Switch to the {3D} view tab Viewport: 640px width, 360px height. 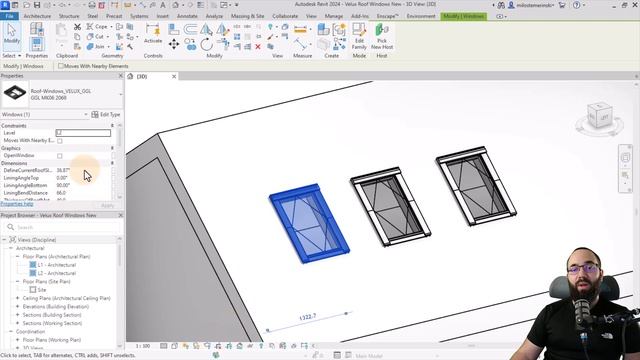pyautogui.click(x=142, y=77)
